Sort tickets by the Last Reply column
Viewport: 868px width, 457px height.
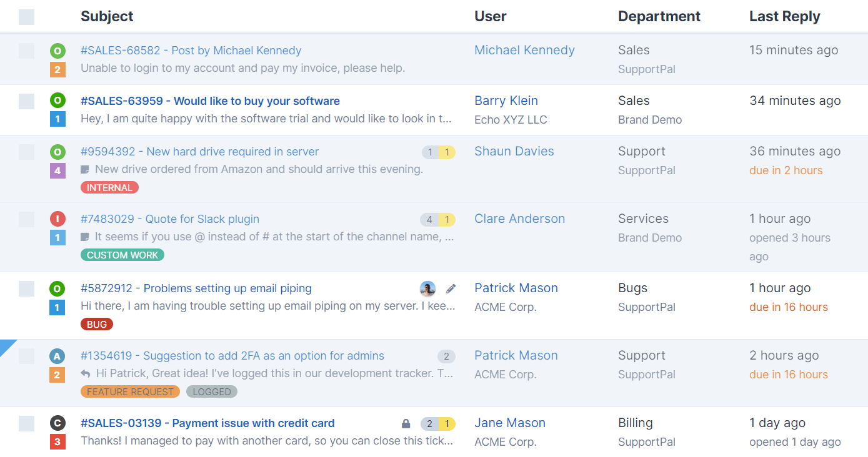pos(784,16)
